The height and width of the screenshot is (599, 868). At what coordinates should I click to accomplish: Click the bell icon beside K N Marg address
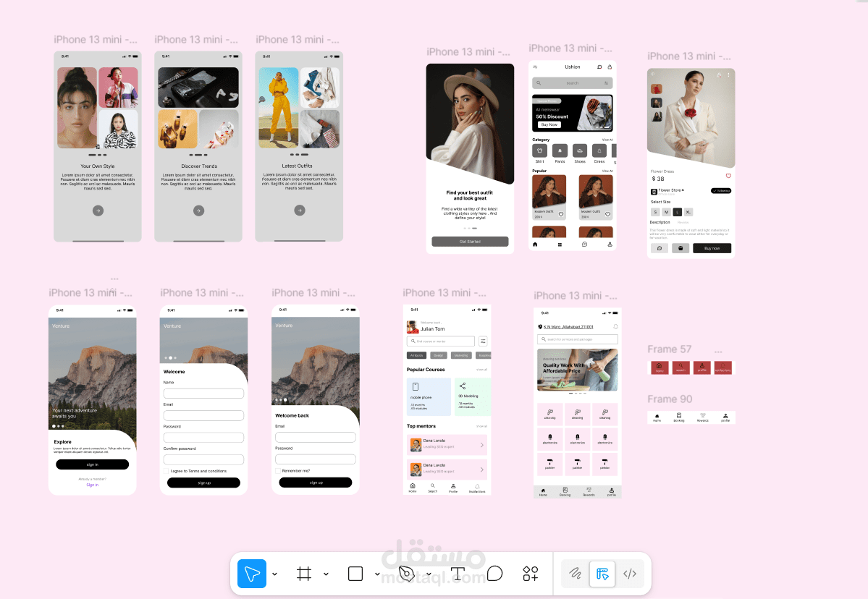pos(615,327)
